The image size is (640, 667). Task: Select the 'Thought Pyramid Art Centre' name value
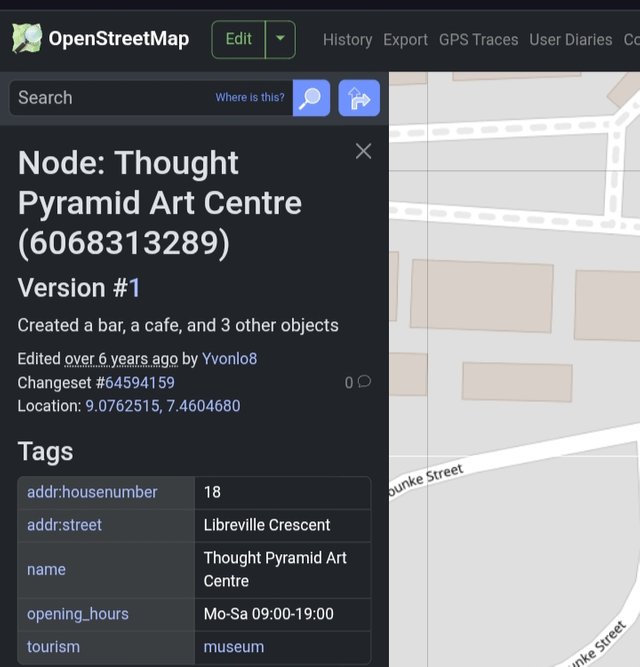(275, 569)
